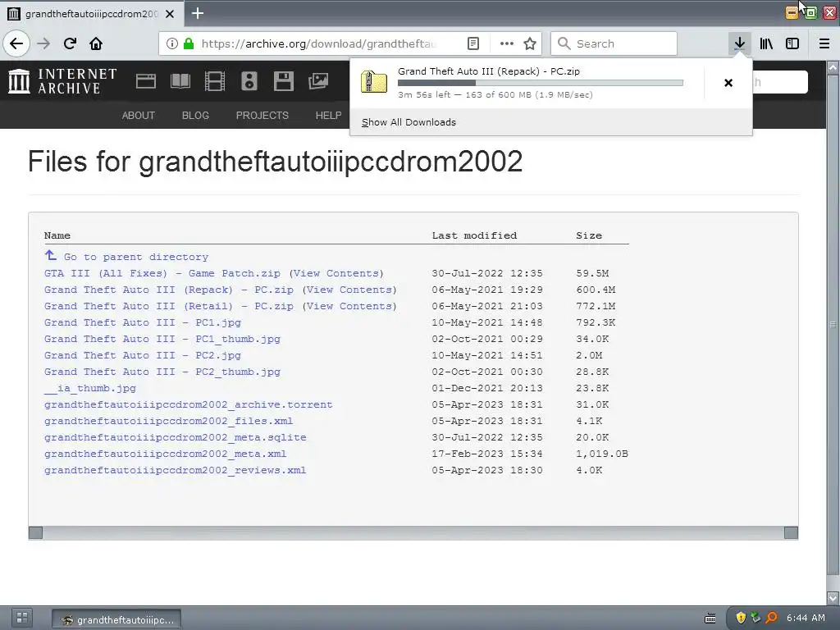Open grandtheftautoiiipccdrom2002_meta.xml
This screenshot has width=840, height=630.
click(x=166, y=454)
